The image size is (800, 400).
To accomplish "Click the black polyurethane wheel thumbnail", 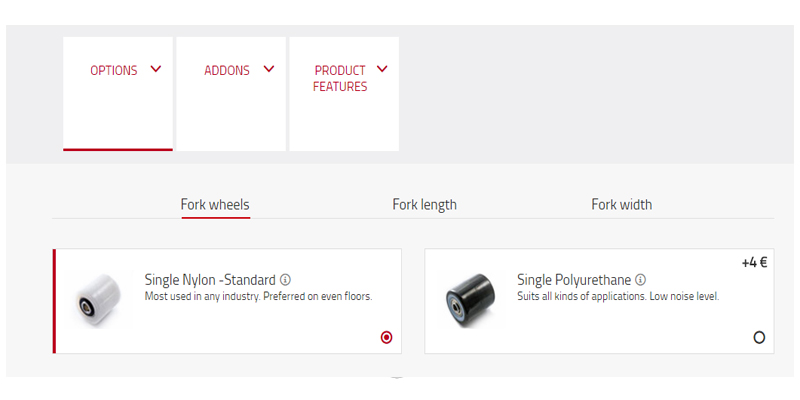I will (470, 299).
